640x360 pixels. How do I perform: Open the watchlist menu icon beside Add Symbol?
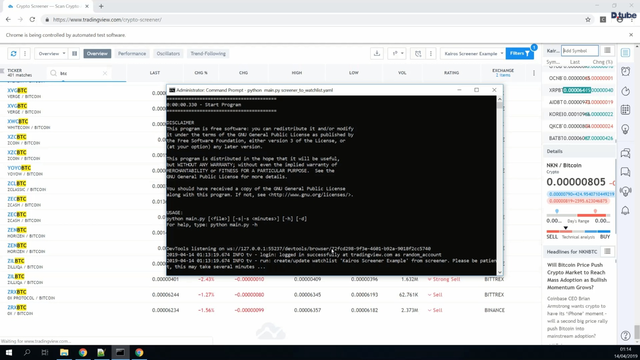[x=607, y=51]
